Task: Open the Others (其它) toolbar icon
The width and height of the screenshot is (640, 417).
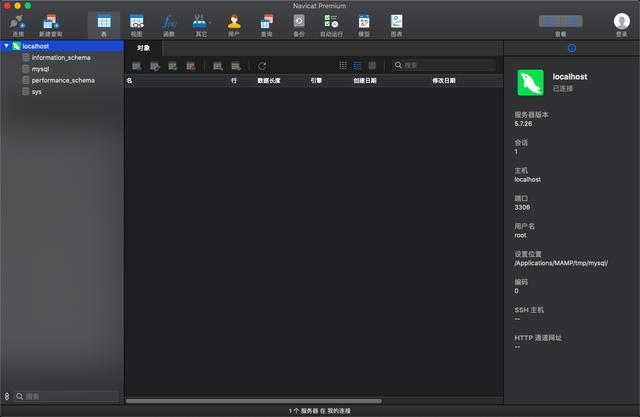Action: tap(201, 25)
